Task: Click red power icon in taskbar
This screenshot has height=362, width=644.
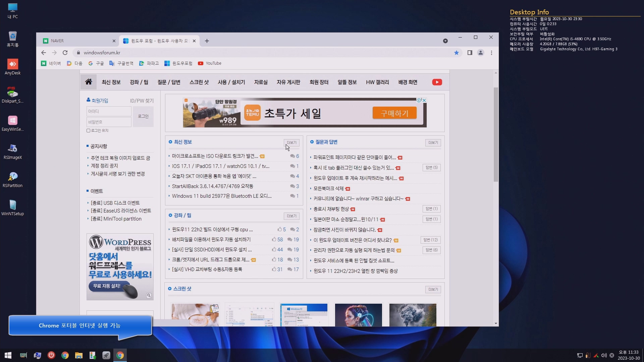Action: (x=51, y=355)
